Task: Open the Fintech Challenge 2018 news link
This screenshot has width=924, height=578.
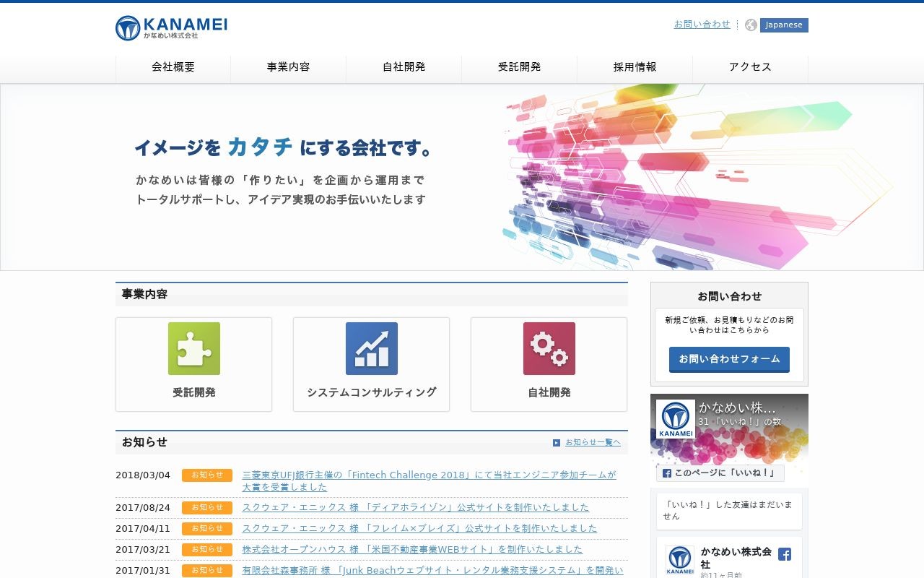Action: (x=430, y=481)
